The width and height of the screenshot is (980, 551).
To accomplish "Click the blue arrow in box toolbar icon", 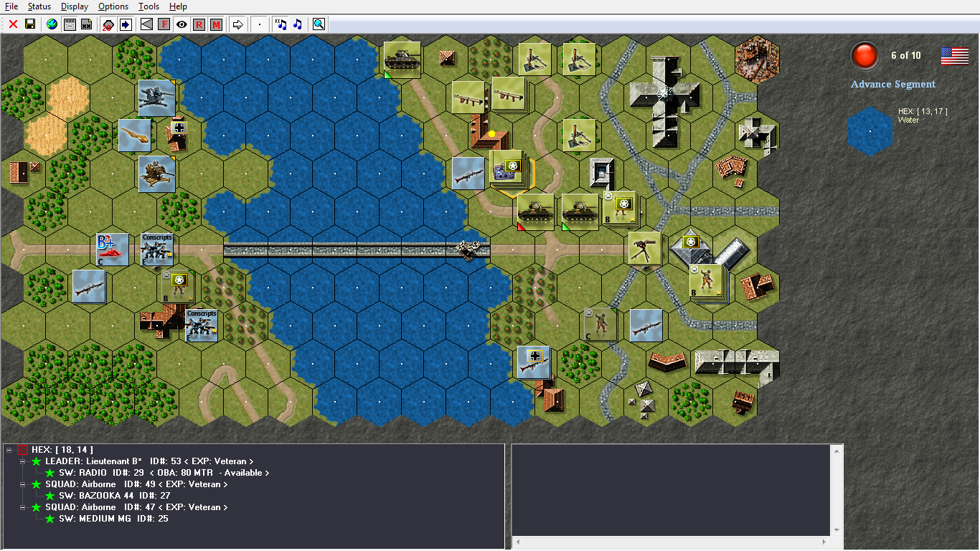I will (126, 24).
